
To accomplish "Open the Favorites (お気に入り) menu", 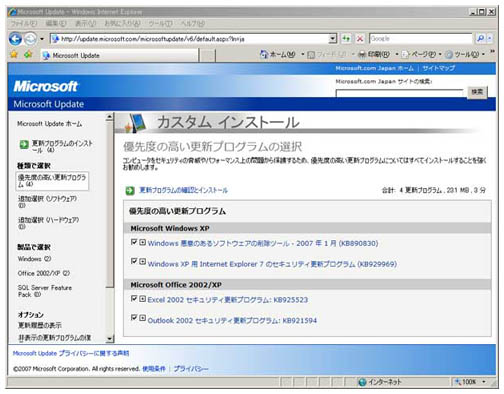I will [122, 24].
